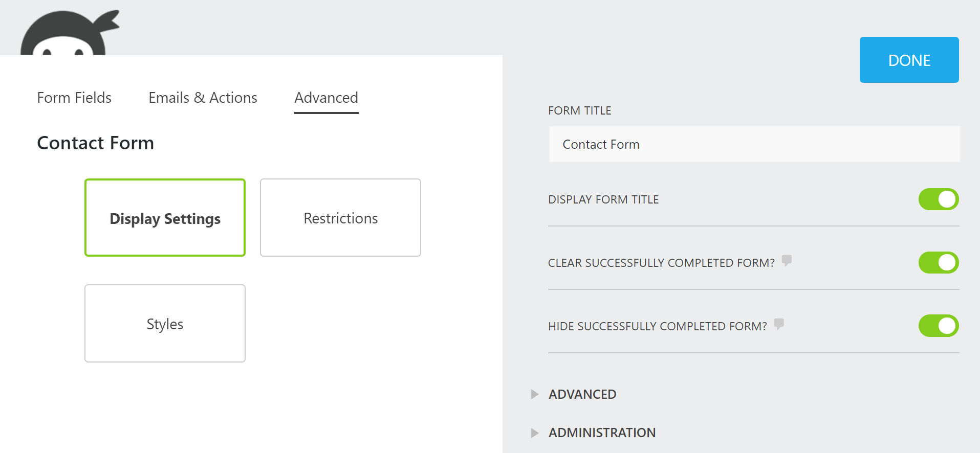Click the Contact Form heading
Viewport: 980px width, 453px height.
pos(95,143)
